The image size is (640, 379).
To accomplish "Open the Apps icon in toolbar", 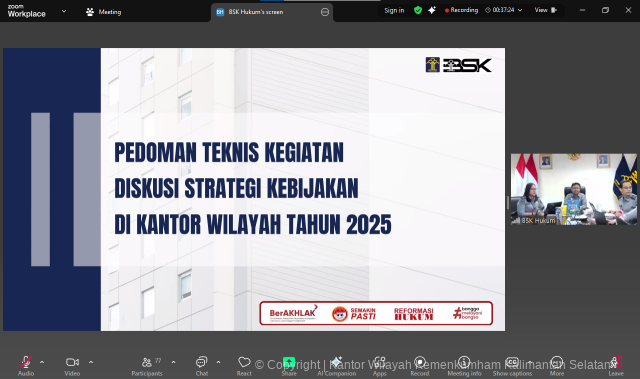I will pos(379,362).
